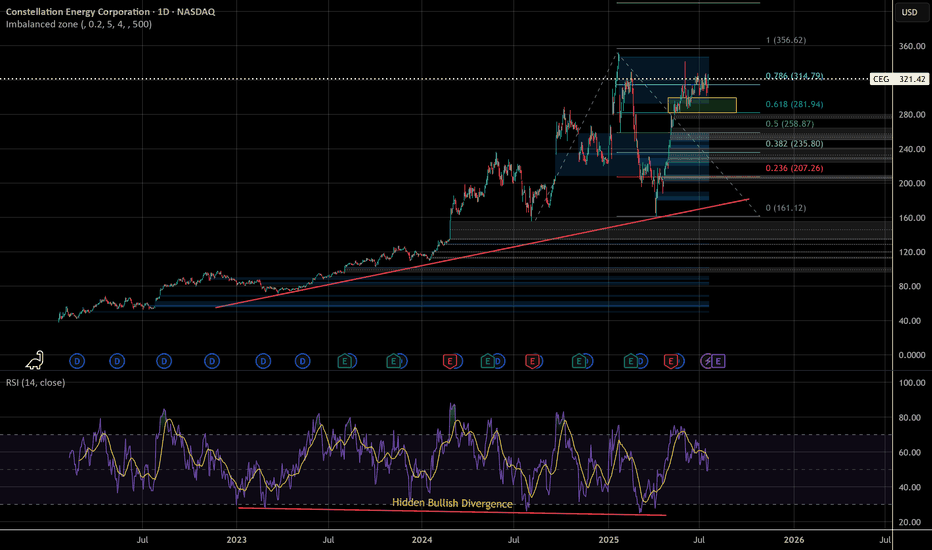Open the dividend marker beside May 2024 earnings
932x550 pixels.
tap(500, 361)
